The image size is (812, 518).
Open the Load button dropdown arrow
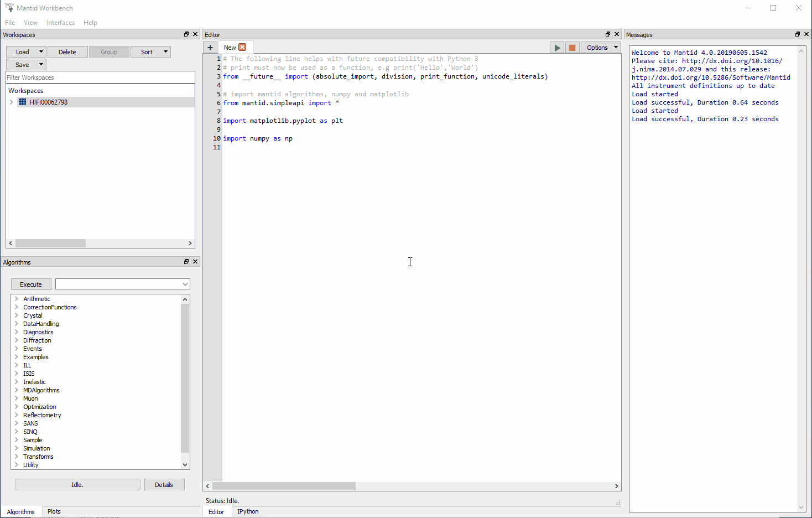click(x=40, y=51)
